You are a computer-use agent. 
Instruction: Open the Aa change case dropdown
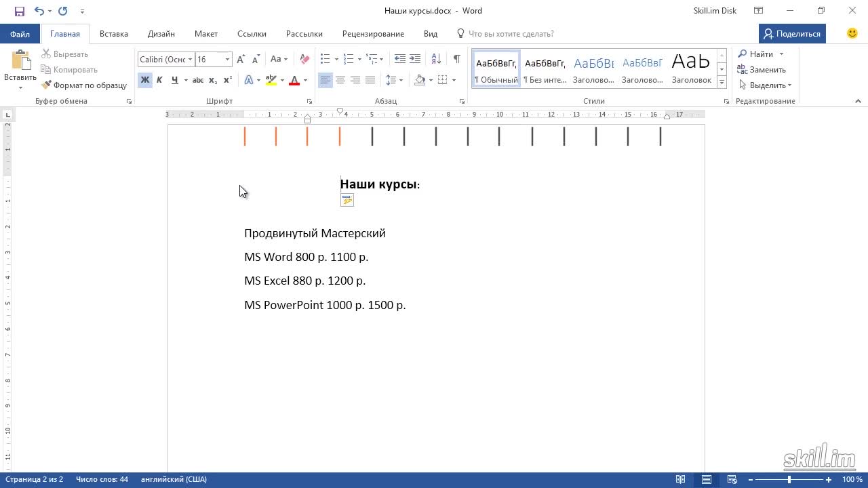point(279,60)
